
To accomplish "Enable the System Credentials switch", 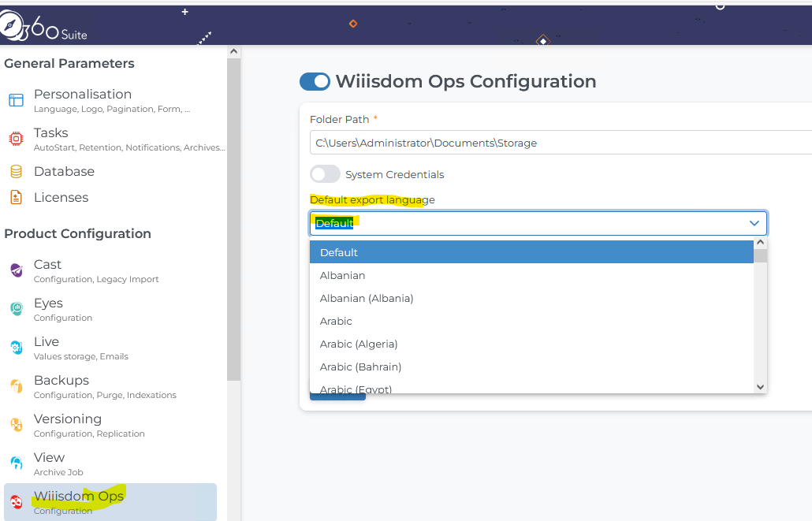I will pyautogui.click(x=325, y=174).
